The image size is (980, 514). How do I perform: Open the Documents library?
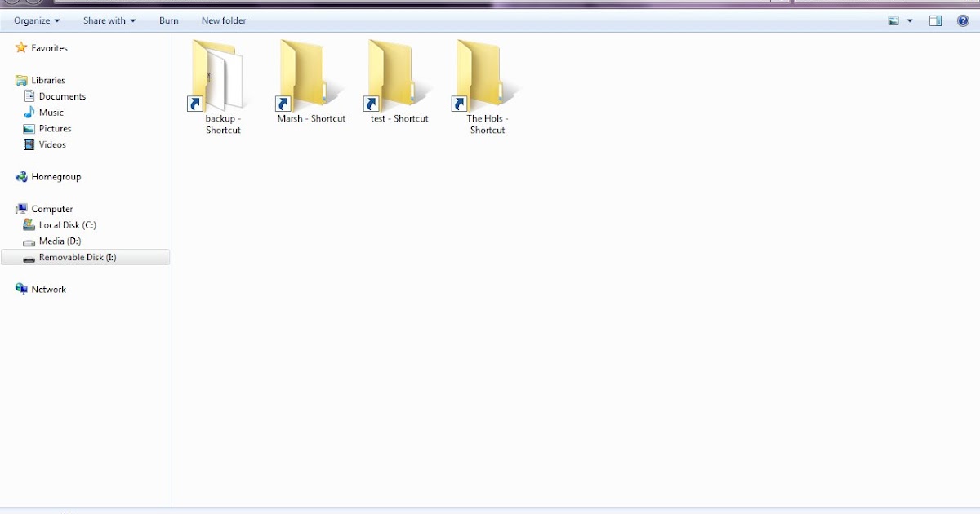(61, 96)
